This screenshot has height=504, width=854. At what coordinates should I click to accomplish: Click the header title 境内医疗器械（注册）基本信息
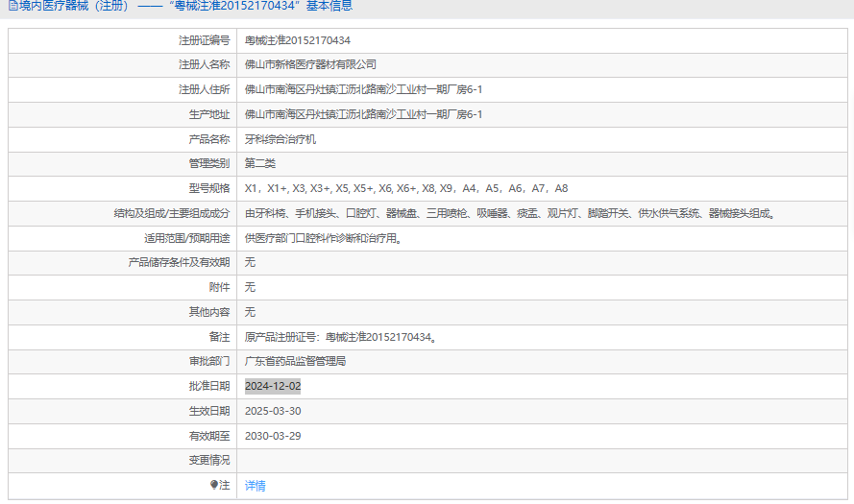pyautogui.click(x=185, y=6)
